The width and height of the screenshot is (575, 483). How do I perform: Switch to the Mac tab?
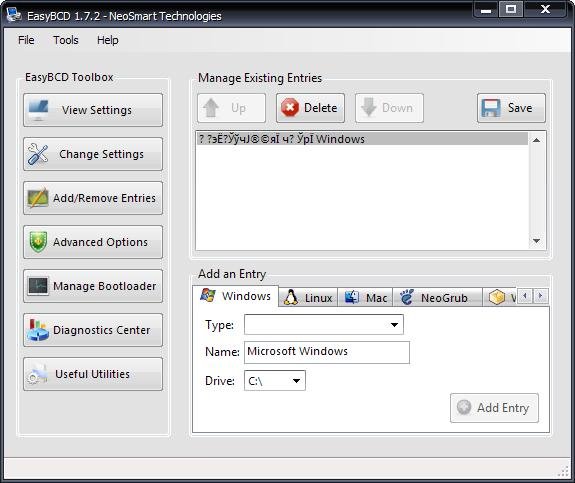(365, 297)
